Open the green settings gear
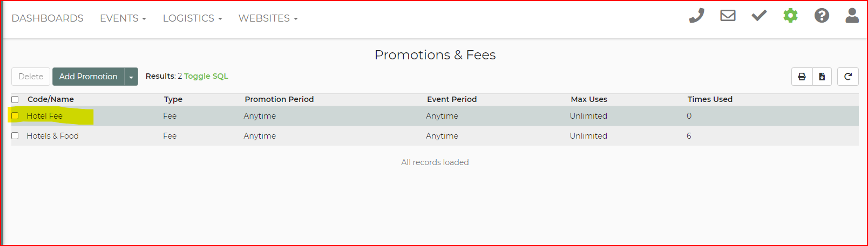868x246 pixels. (x=790, y=16)
